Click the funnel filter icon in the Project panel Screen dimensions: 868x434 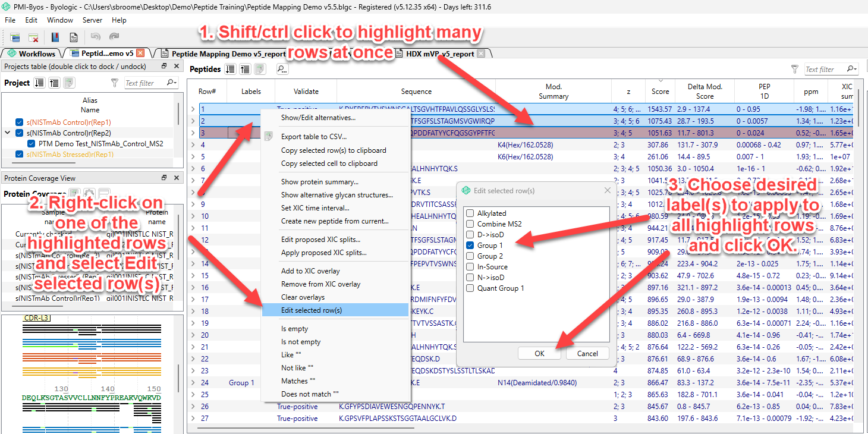[115, 83]
